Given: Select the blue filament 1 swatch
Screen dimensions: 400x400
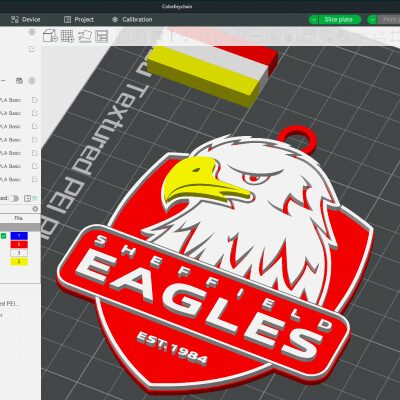Looking at the screenshot, I should click(x=19, y=236).
